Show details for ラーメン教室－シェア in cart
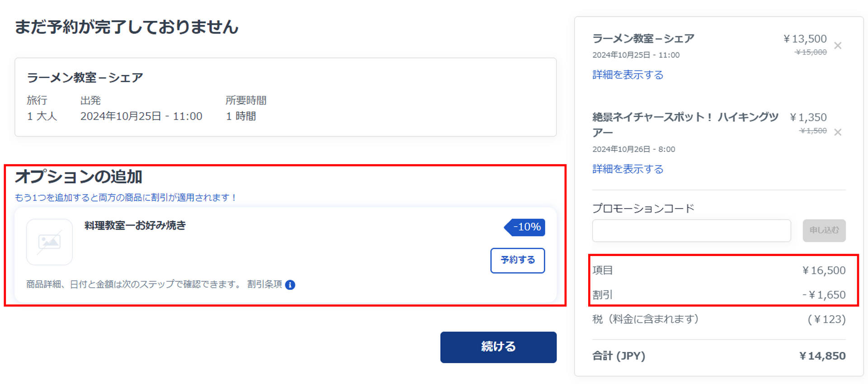 click(x=627, y=75)
